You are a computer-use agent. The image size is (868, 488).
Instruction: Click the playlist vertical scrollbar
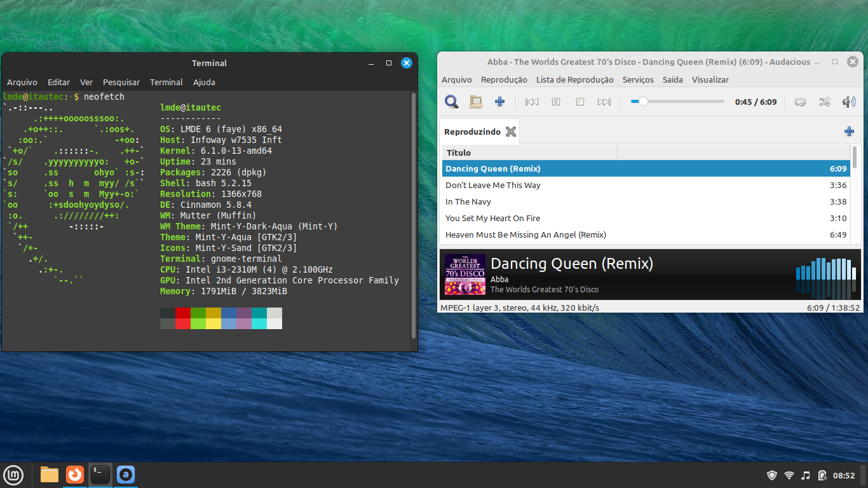tap(855, 157)
